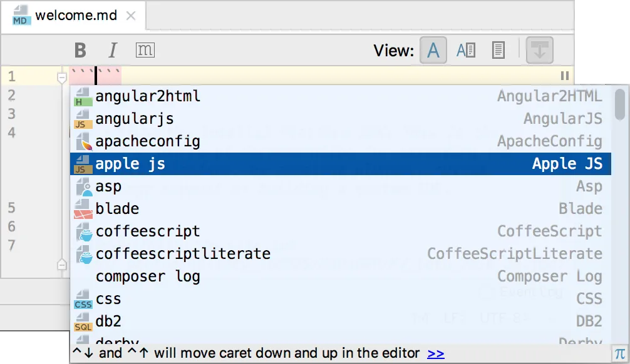The height and width of the screenshot is (364, 630).
Task: Click the Bold formatting icon
Action: (80, 51)
